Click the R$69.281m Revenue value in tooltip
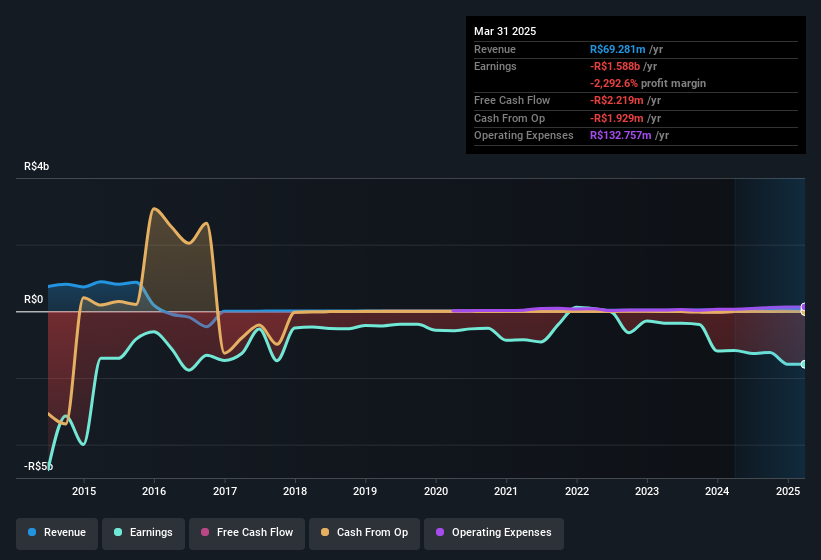The height and width of the screenshot is (560, 821). point(617,49)
